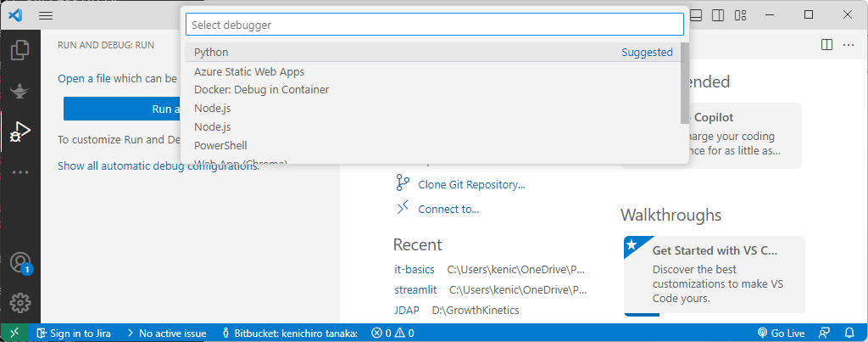Viewport: 868px width, 342px height.
Task: Open the Accounts icon with badge
Action: pyautogui.click(x=20, y=262)
